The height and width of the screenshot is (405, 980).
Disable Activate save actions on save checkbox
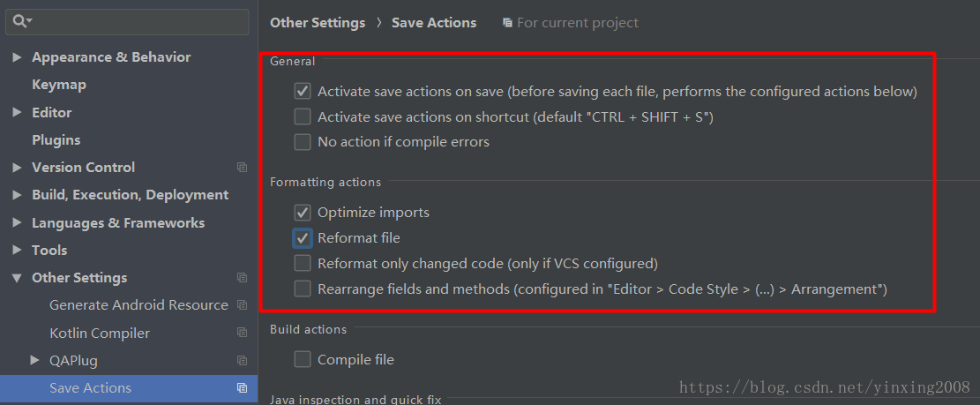click(303, 91)
